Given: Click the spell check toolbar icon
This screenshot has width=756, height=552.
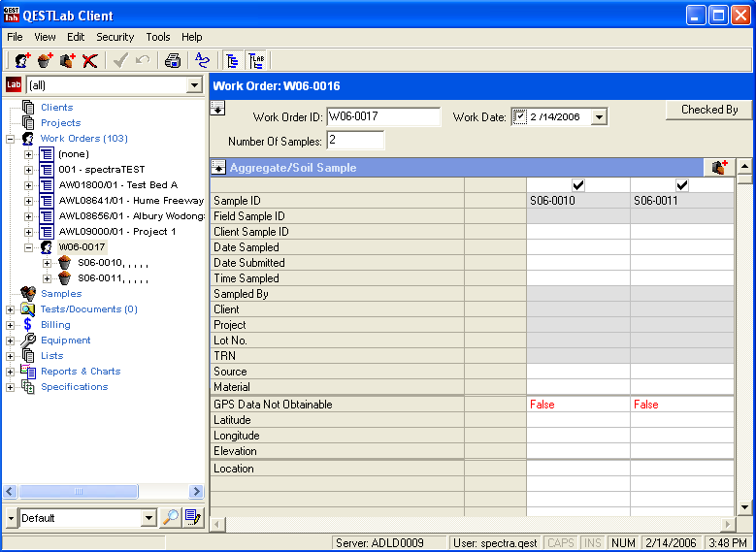Looking at the screenshot, I should coord(202,60).
